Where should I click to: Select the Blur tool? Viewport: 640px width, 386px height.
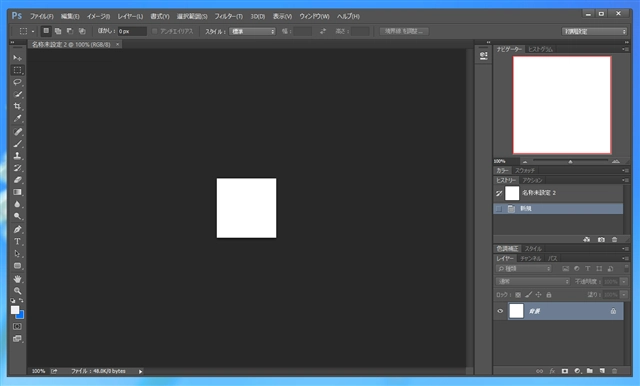(x=17, y=204)
